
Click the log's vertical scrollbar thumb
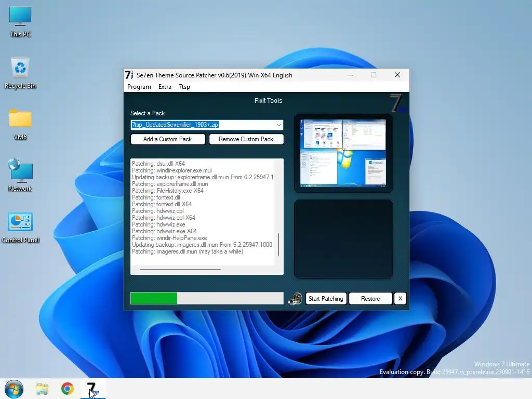[x=278, y=245]
